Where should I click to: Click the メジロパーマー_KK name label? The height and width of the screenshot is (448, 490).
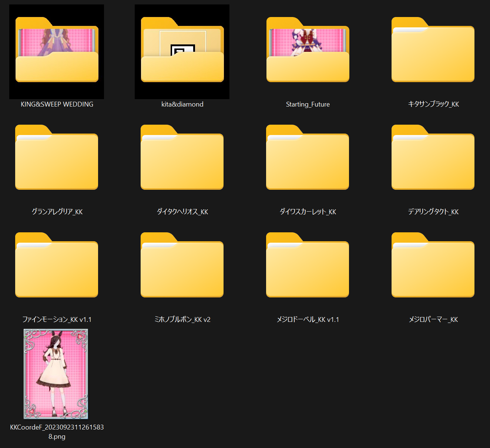click(433, 319)
